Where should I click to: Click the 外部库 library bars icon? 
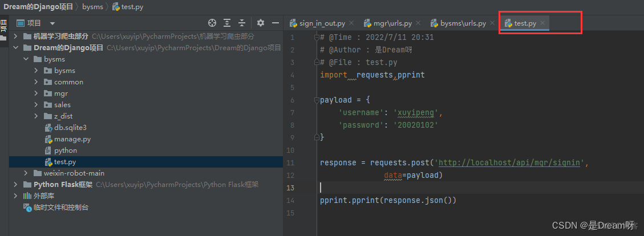point(27,196)
